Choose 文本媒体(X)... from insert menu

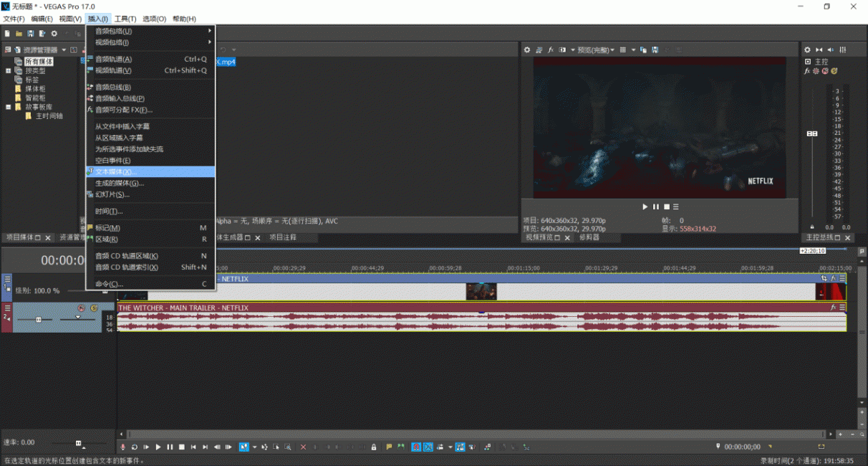pyautogui.click(x=150, y=172)
